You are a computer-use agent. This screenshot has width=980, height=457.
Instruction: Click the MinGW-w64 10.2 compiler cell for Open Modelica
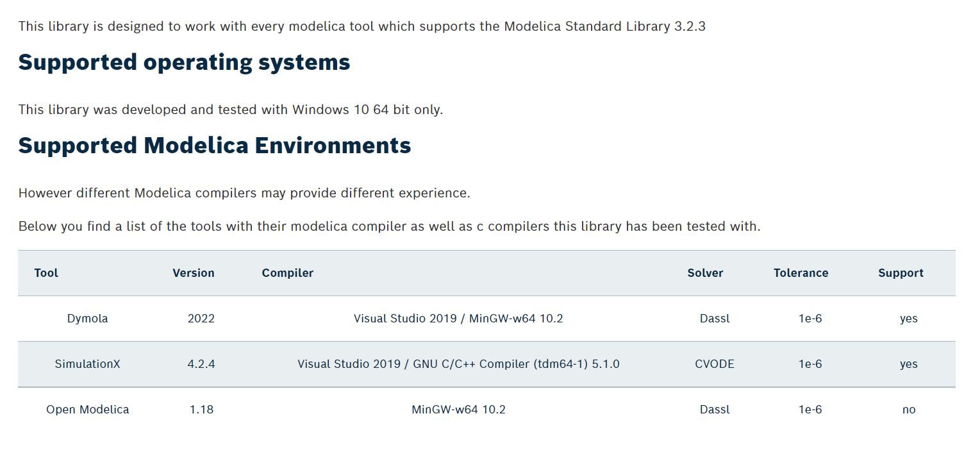click(x=458, y=410)
